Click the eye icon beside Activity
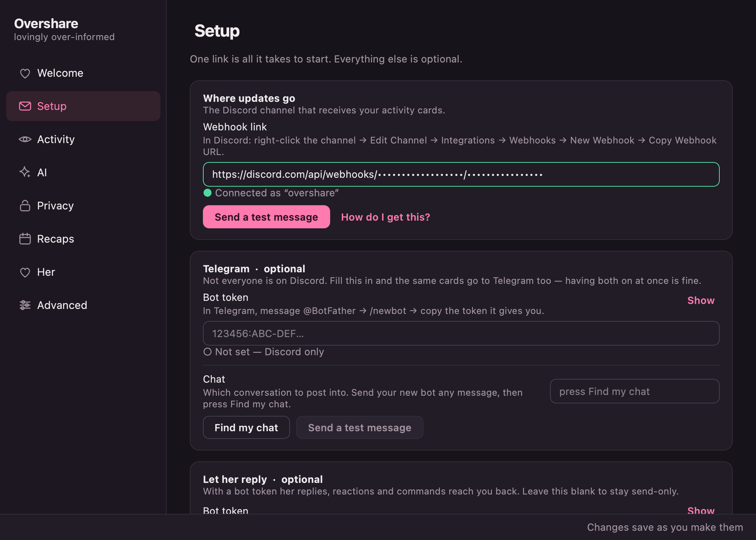This screenshot has height=540, width=756. (x=25, y=139)
